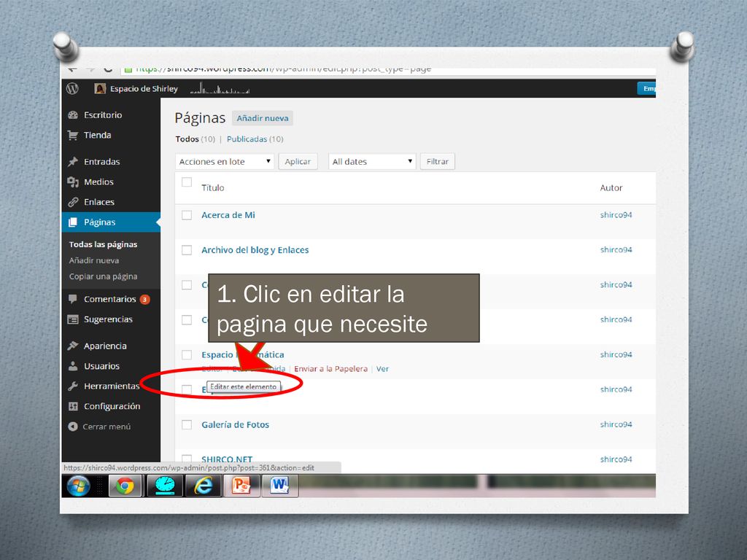The height and width of the screenshot is (560, 747).
Task: Click the Filtrar button
Action: 438,161
